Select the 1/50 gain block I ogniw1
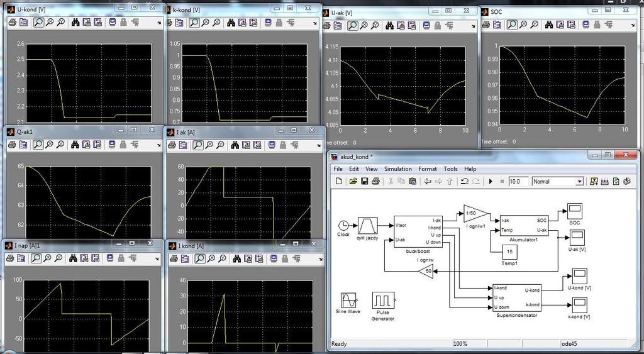Image resolution: width=644 pixels, height=354 pixels. 475,214
